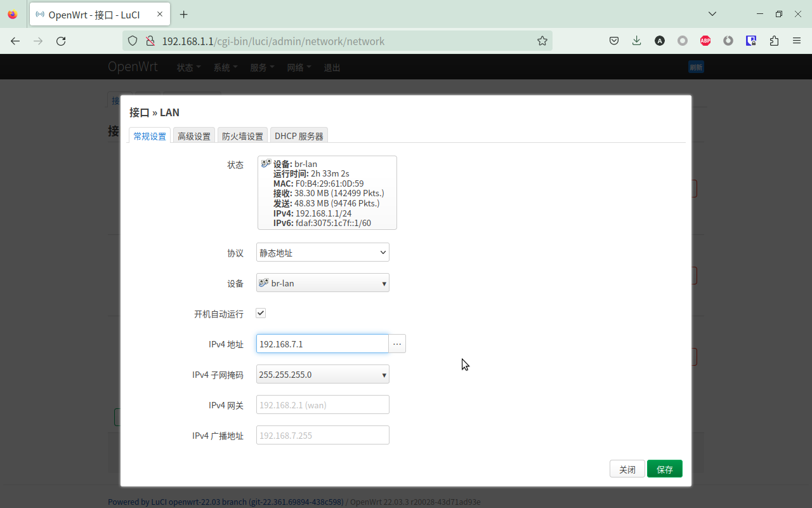Switch to the 常规设置 tab
812x508 pixels.
(x=150, y=136)
